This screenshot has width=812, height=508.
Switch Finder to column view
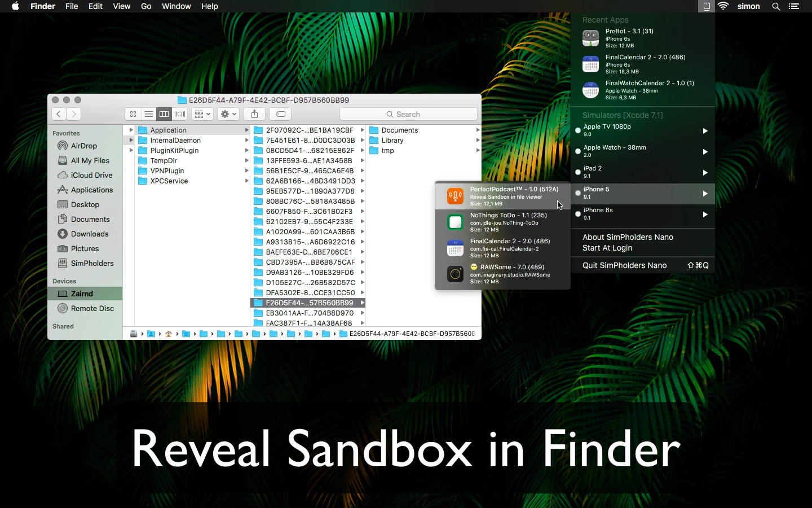tap(164, 114)
